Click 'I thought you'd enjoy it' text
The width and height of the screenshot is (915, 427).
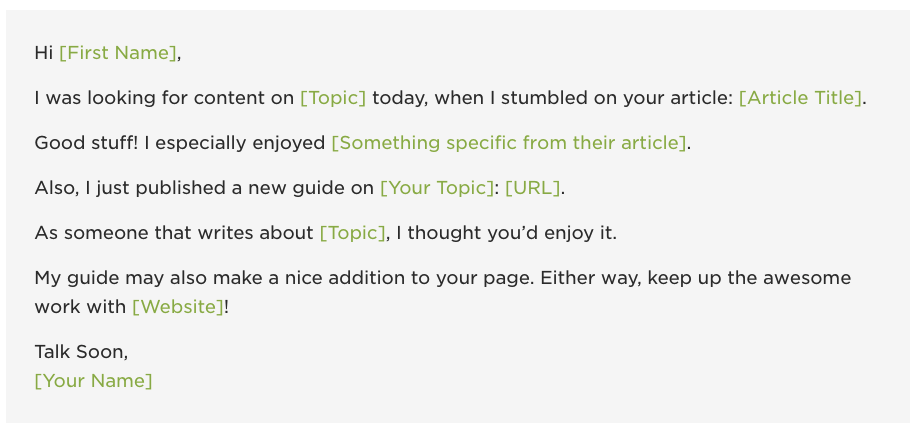coord(506,233)
